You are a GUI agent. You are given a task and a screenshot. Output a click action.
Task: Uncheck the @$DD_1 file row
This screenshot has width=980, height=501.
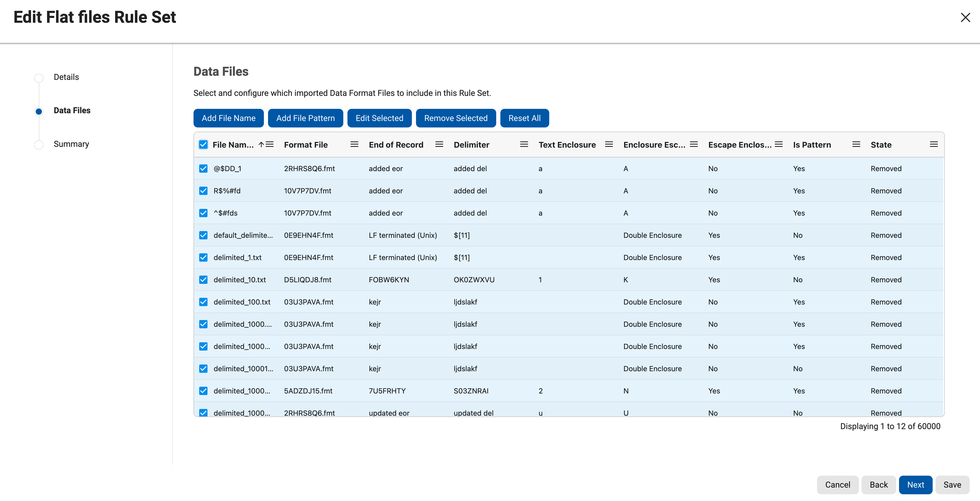click(203, 168)
